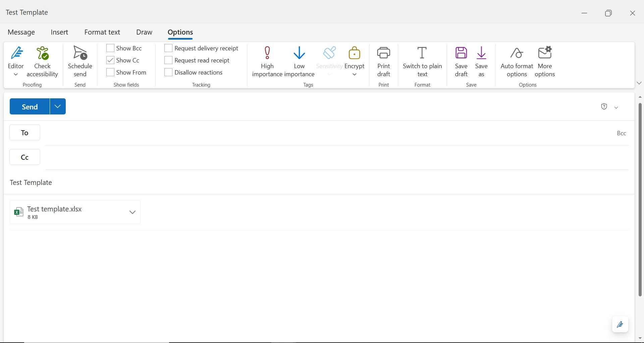The width and height of the screenshot is (644, 343).
Task: Enable Request delivery receipt
Action: click(168, 48)
